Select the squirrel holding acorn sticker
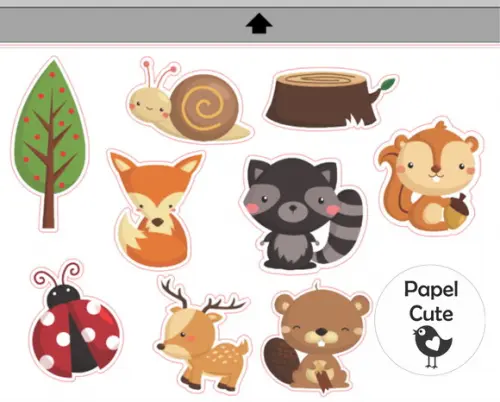Image resolution: width=500 pixels, height=402 pixels. point(430,176)
